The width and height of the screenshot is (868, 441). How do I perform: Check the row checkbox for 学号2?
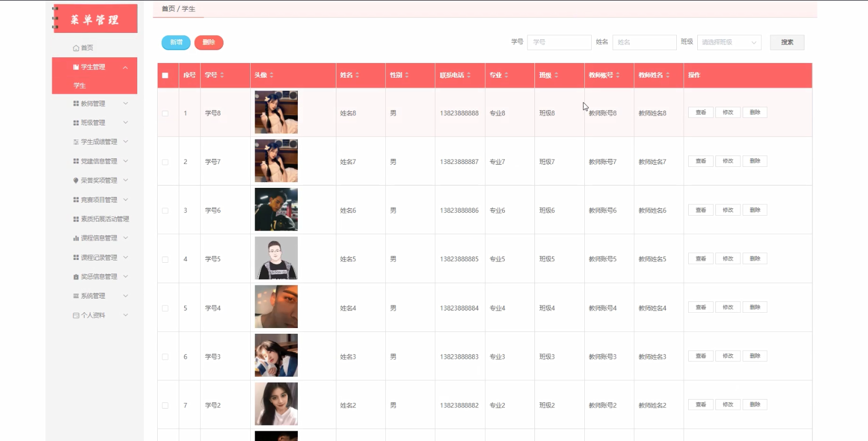click(165, 405)
